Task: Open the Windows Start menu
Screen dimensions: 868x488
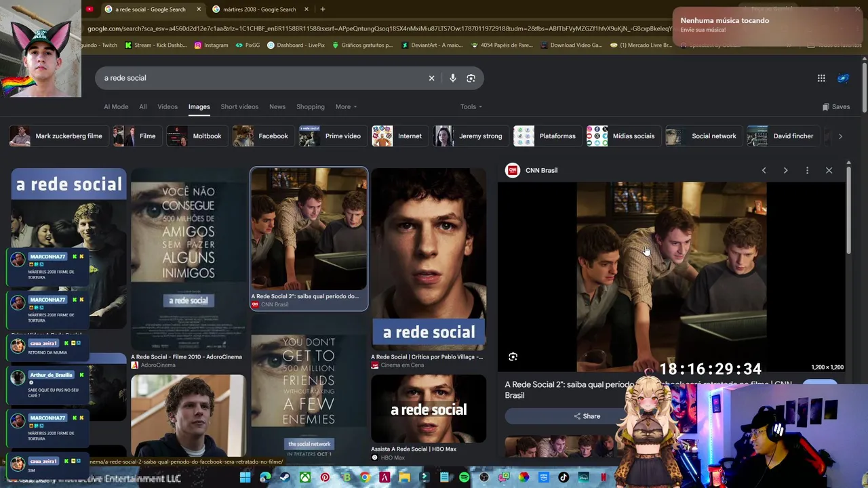Action: point(245,477)
